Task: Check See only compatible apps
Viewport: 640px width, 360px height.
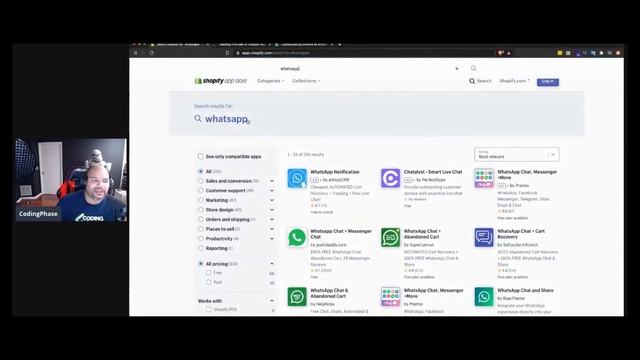Action: 200,156
